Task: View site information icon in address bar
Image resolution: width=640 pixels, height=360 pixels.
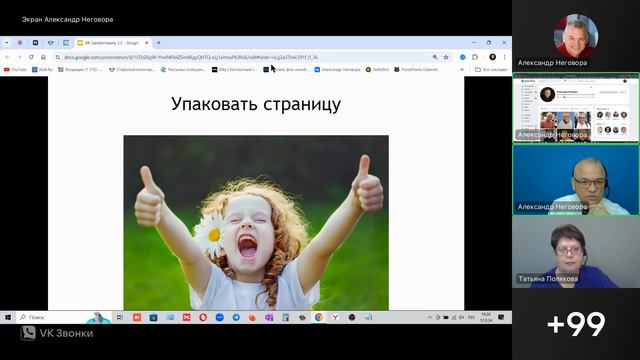Action: pos(58,57)
